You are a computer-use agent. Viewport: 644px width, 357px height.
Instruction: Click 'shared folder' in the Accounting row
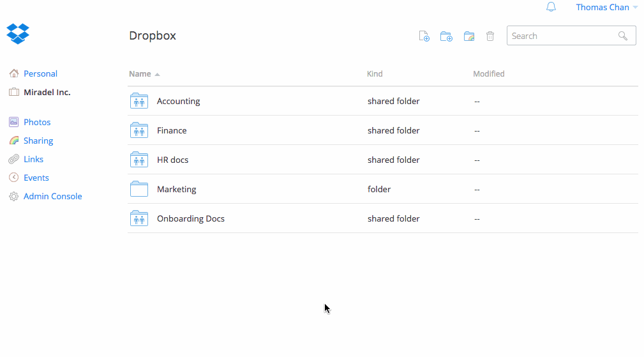click(x=393, y=101)
